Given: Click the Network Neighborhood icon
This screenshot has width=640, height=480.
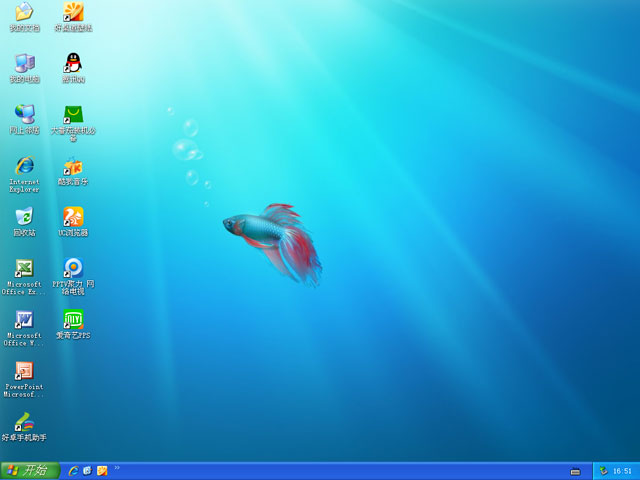Looking at the screenshot, I should point(24,114).
